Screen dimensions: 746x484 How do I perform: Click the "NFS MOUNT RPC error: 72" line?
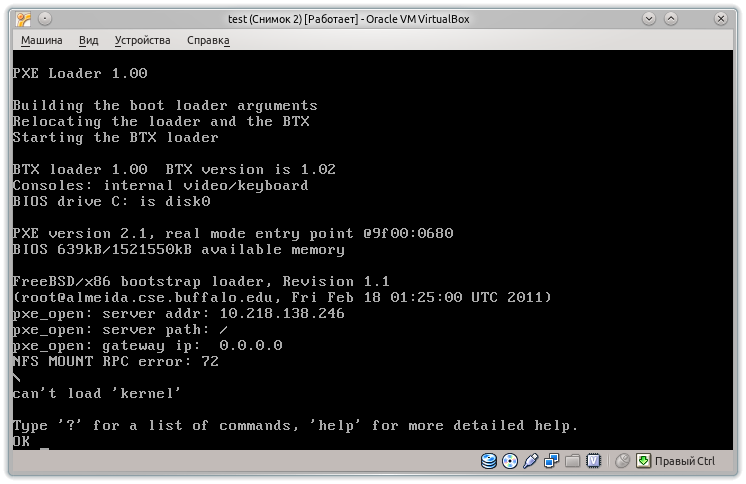point(116,361)
